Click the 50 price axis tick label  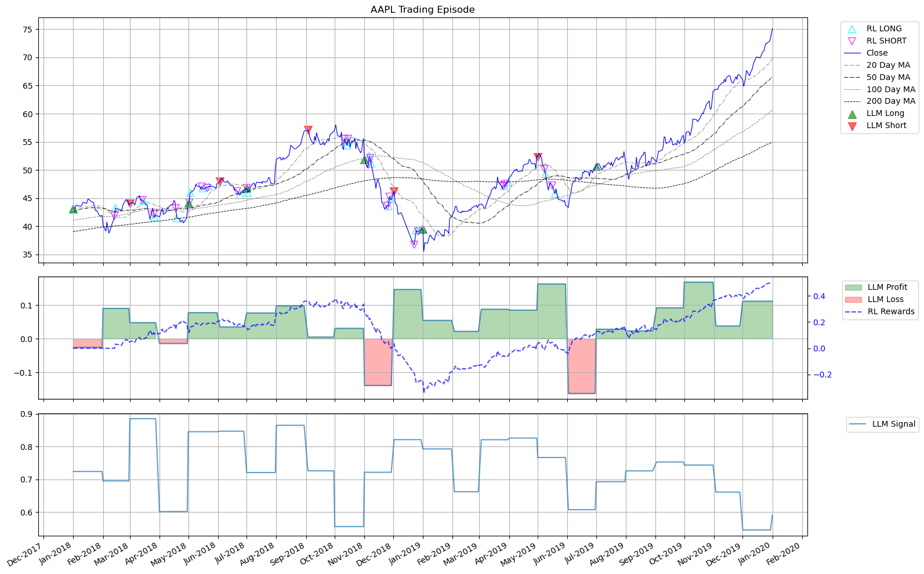tap(29, 170)
